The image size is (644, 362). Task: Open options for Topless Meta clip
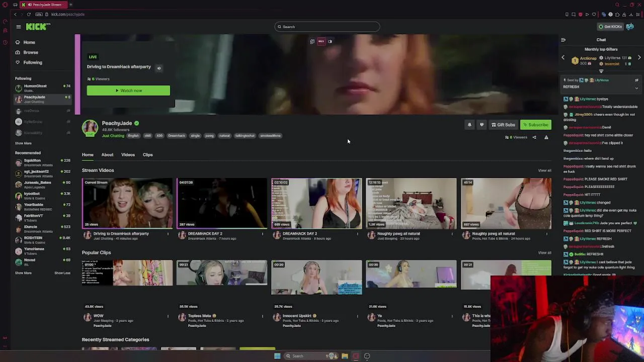point(263,316)
